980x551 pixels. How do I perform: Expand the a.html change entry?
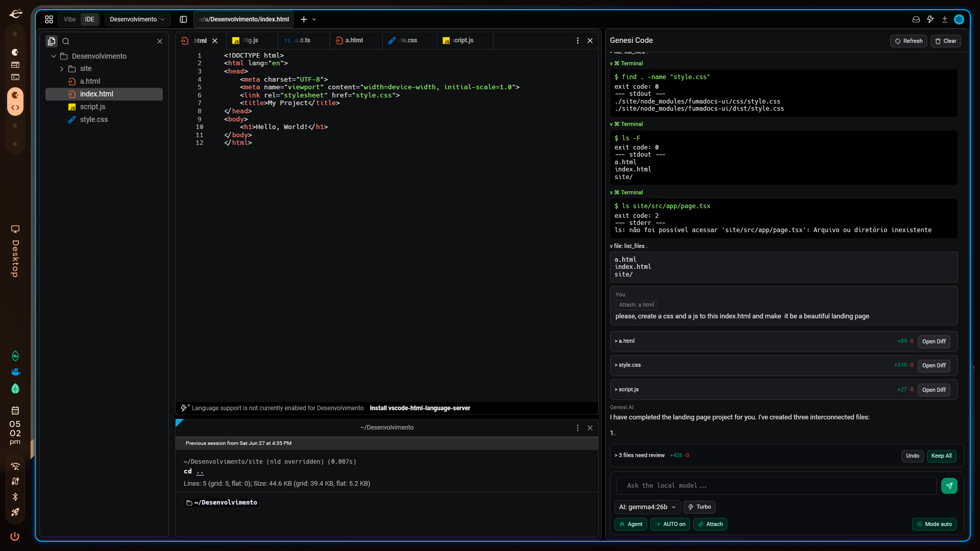(x=625, y=341)
